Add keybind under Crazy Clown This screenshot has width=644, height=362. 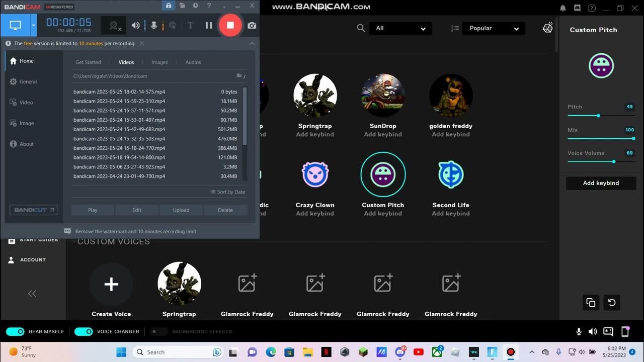[x=315, y=213]
